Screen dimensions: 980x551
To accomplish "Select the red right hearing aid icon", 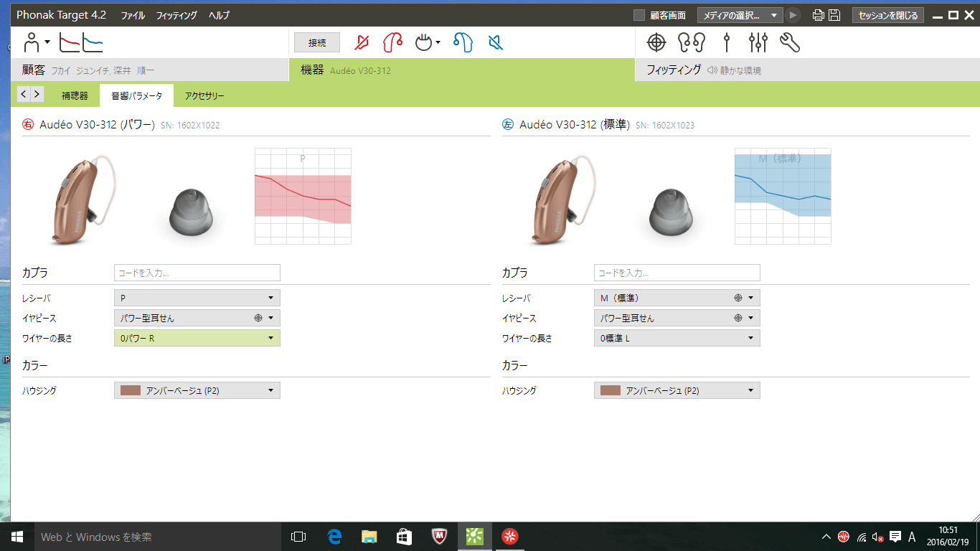I will (x=392, y=43).
